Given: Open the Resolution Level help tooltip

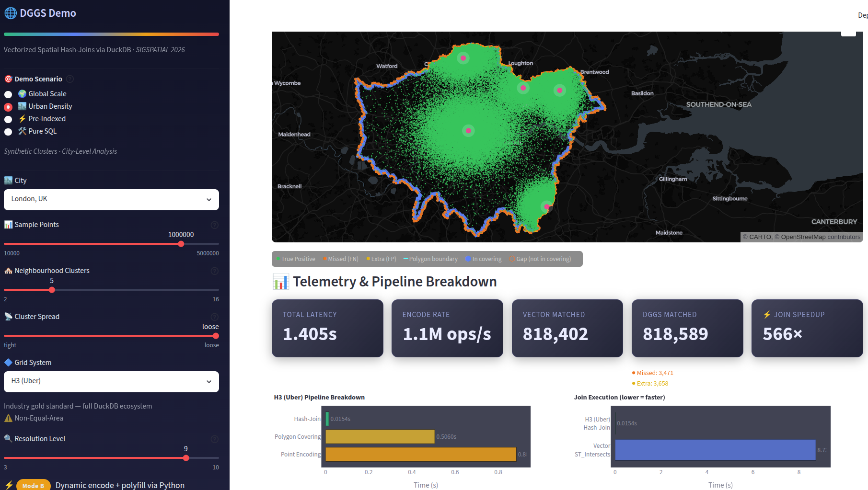Looking at the screenshot, I should point(215,439).
